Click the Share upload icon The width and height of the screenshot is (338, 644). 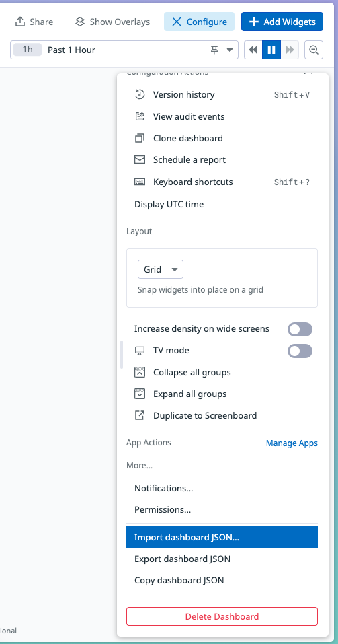[20, 22]
